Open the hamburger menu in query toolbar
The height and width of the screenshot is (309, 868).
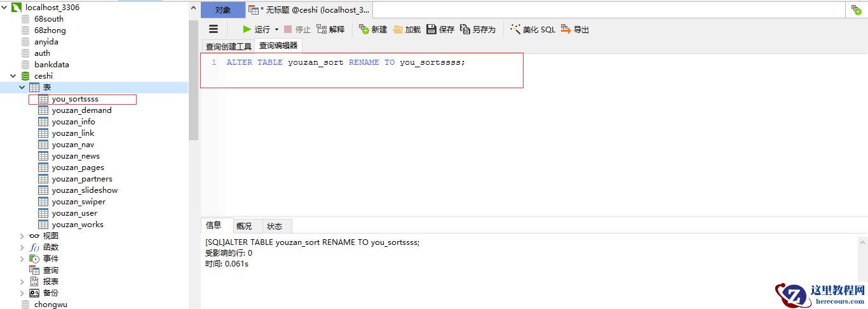pos(214,29)
